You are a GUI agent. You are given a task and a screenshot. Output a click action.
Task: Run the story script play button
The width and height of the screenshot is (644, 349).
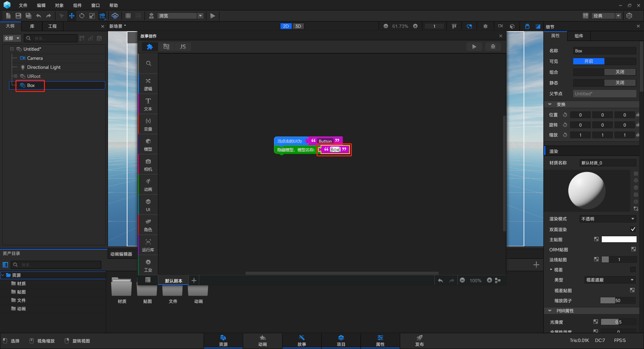[474, 47]
